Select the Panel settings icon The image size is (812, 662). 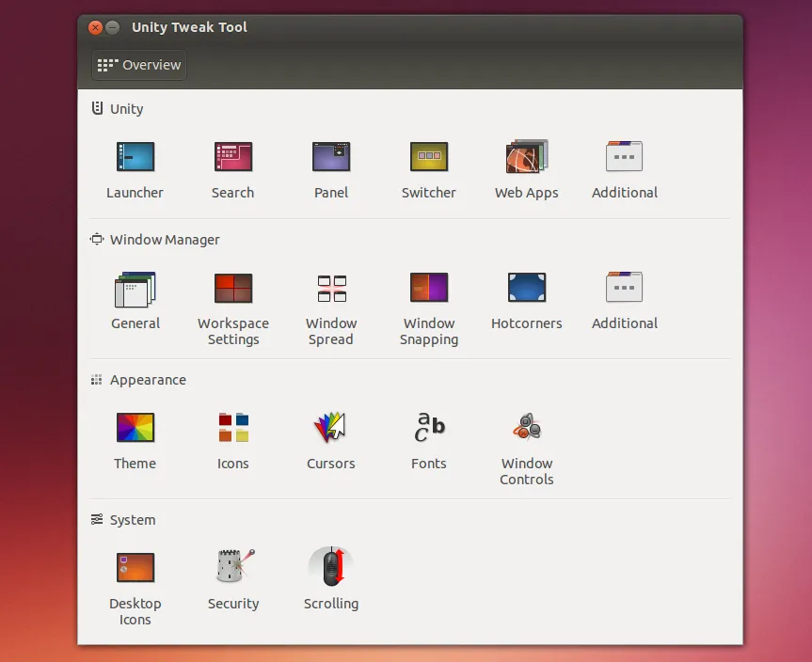[330, 157]
